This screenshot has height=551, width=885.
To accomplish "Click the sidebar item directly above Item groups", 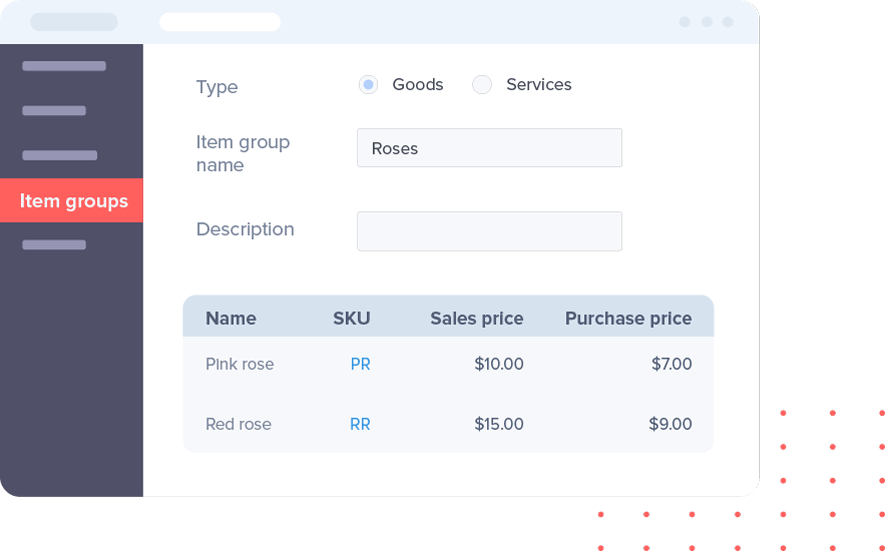I will 60,156.
